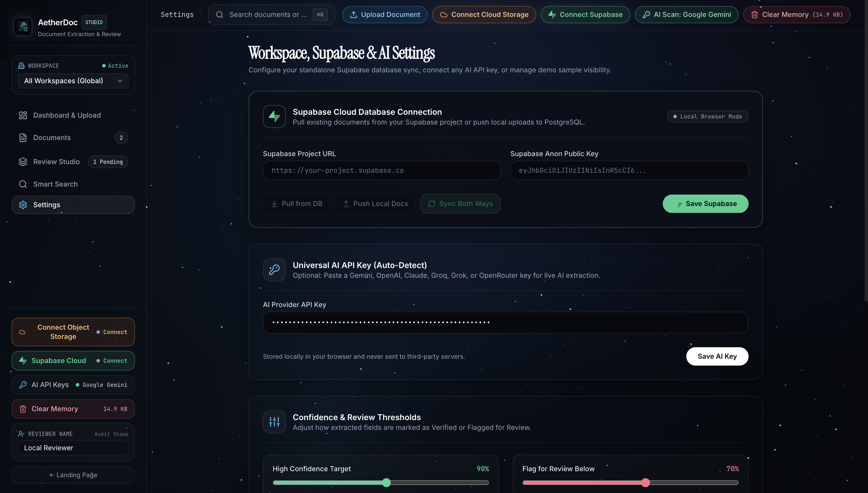Click the key icon in the Universal AI API Key card

pos(274,270)
